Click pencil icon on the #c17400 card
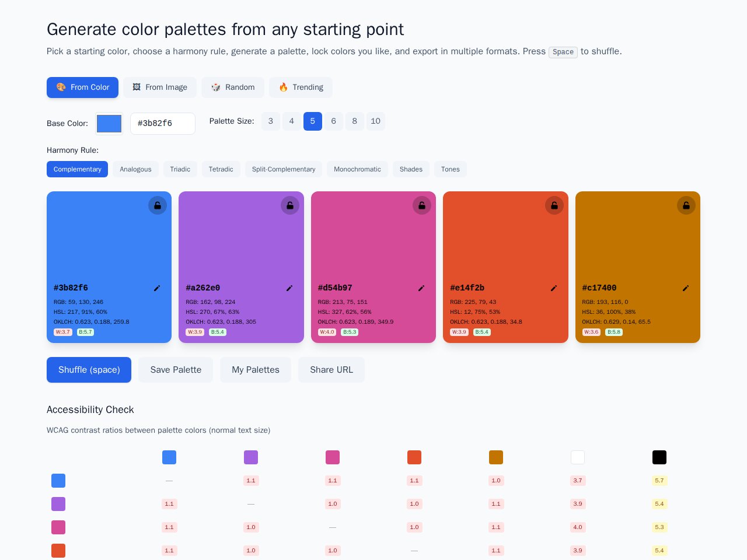 (x=686, y=288)
